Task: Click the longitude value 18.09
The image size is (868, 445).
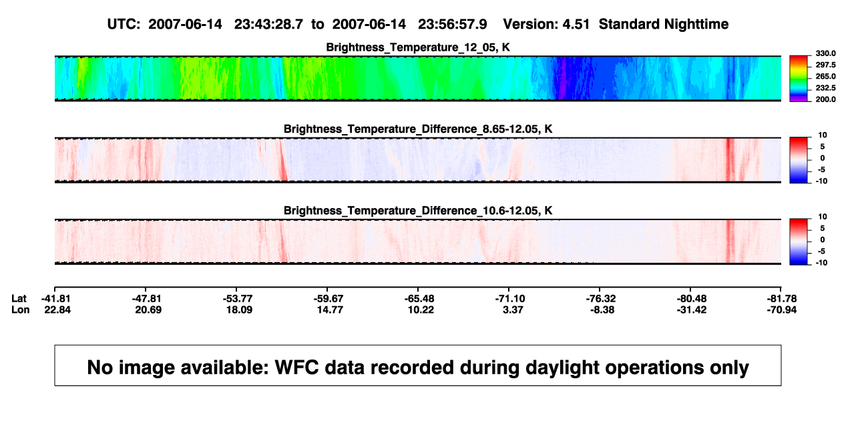Action: [x=238, y=310]
